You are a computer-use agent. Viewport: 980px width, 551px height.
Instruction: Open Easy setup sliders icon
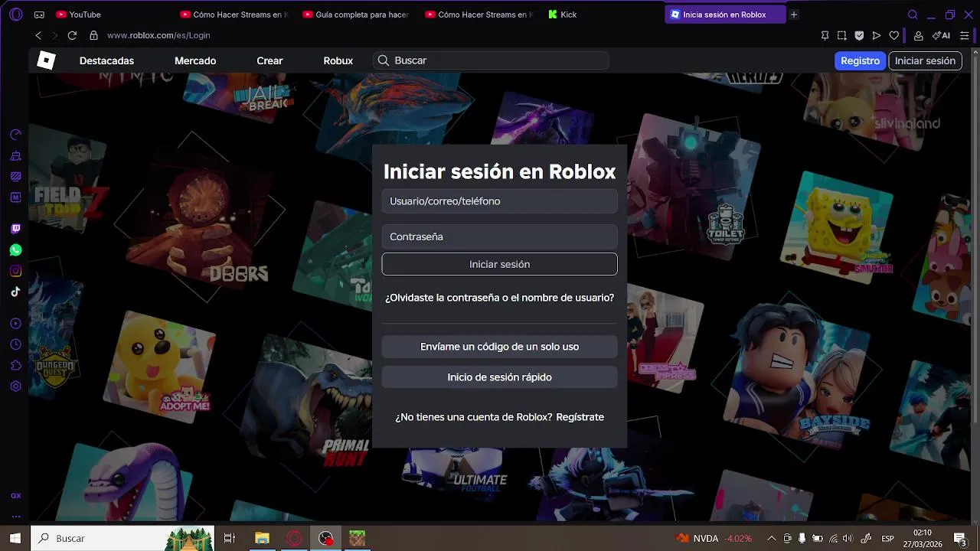(964, 35)
